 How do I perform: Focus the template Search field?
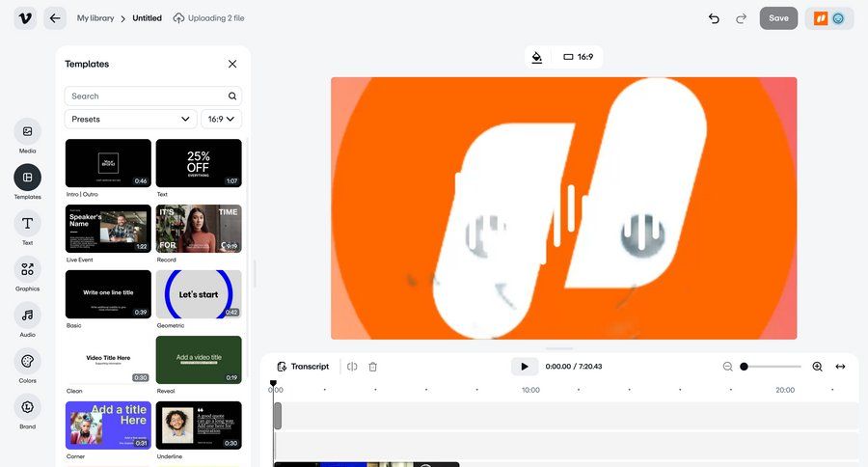153,96
